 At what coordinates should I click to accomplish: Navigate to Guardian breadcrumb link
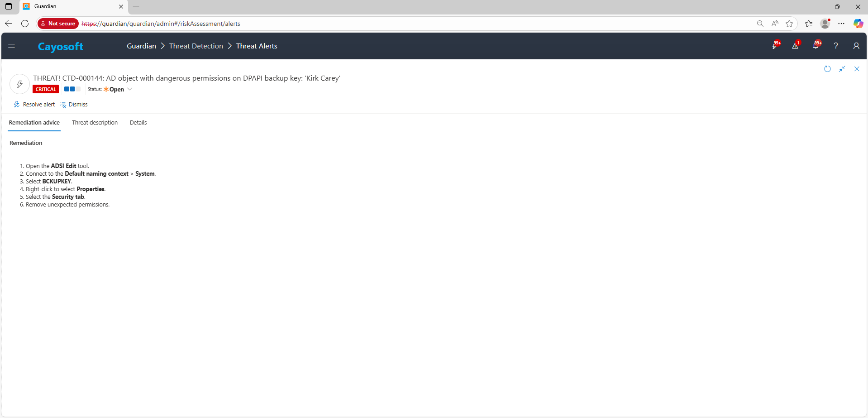coord(141,46)
